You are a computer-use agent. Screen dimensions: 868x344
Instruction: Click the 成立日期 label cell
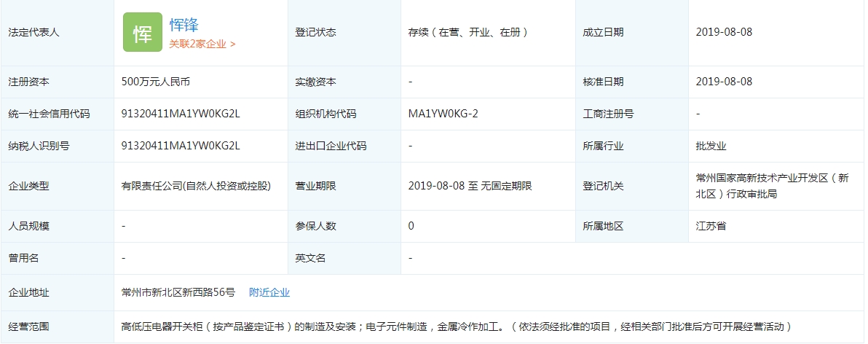pos(603,33)
